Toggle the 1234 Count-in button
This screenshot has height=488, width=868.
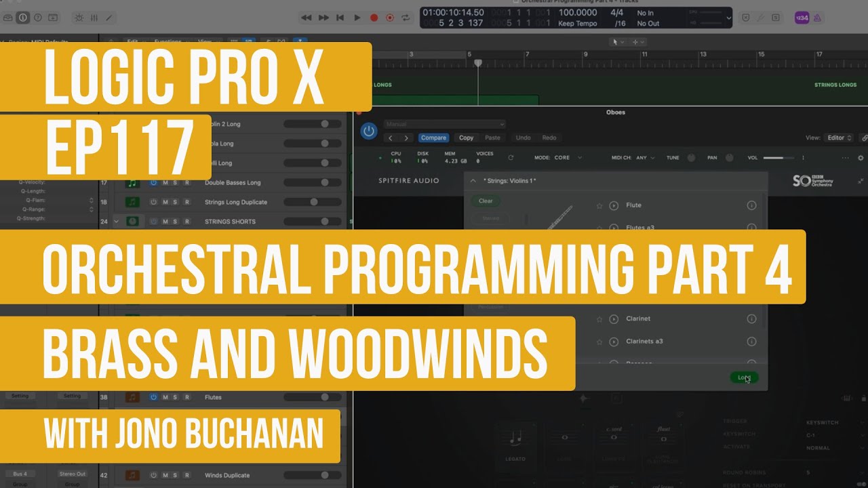pos(802,18)
